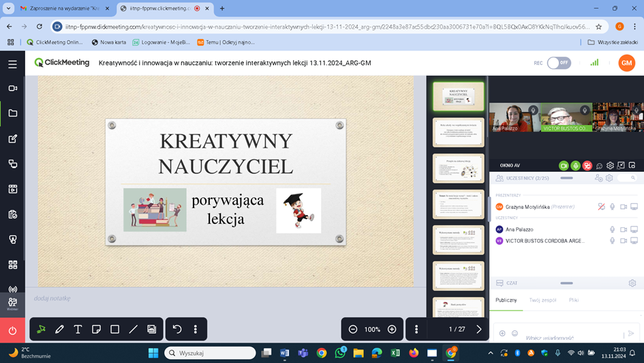Go to the next slide
Screen dimensions: 644x363
pyautogui.click(x=478, y=330)
